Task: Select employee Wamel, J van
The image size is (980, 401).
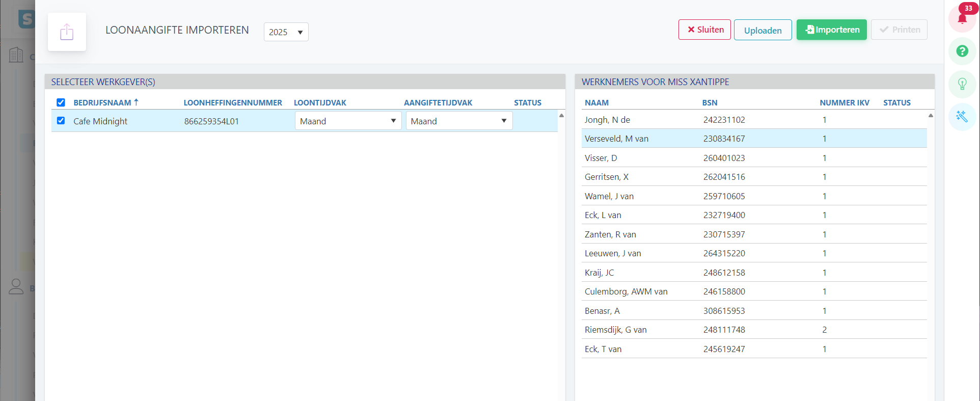Action: (609, 196)
